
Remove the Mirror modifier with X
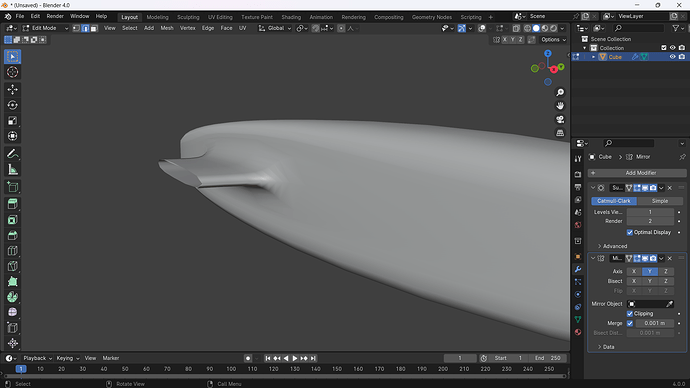[x=670, y=259]
